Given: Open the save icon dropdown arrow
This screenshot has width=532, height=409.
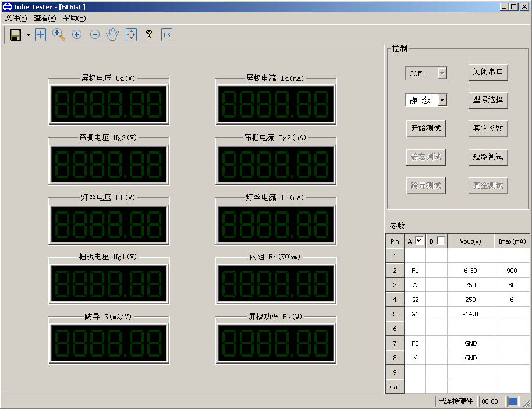Looking at the screenshot, I should pos(28,35).
